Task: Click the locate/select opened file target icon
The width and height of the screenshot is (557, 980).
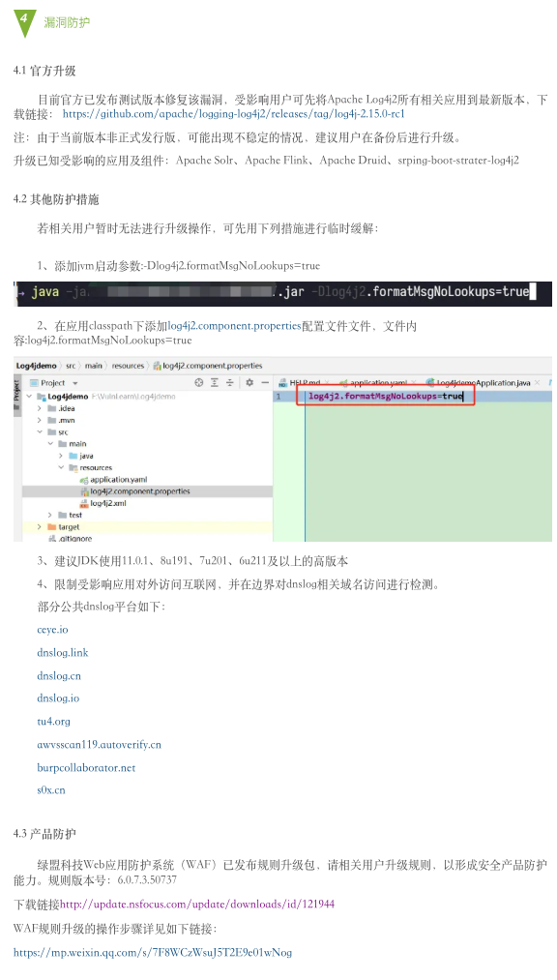Action: click(x=199, y=382)
